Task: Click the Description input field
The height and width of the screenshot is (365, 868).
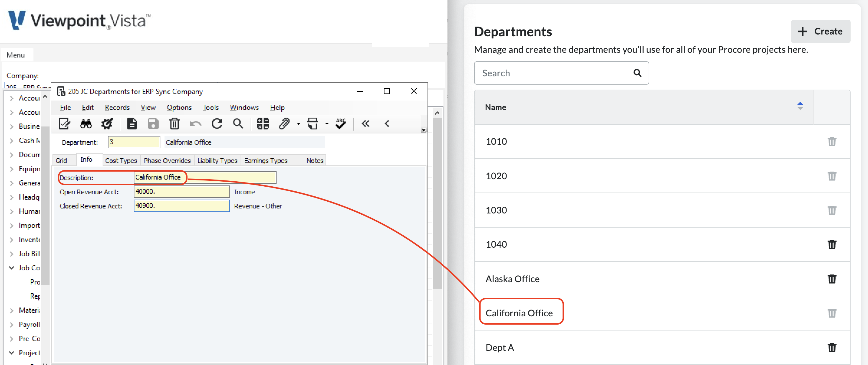Action: [x=205, y=177]
